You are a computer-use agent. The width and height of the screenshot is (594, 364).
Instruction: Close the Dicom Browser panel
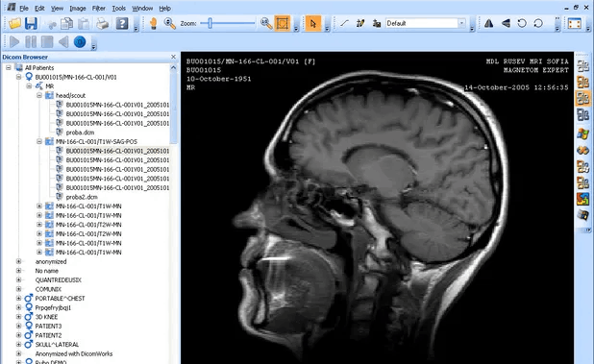pos(173,57)
